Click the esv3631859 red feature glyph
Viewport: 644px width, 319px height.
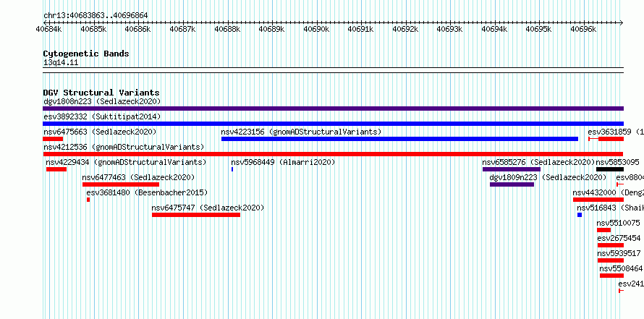606,139
